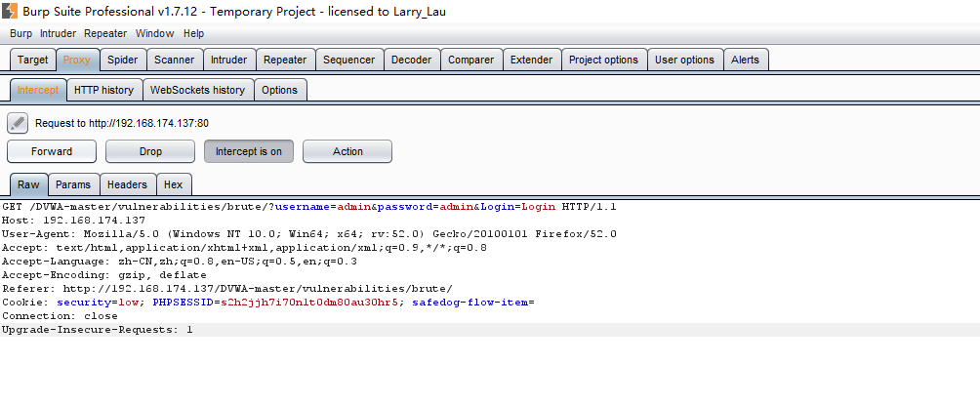
Task: Click the Burp Suite logo in title bar
Action: 10,11
